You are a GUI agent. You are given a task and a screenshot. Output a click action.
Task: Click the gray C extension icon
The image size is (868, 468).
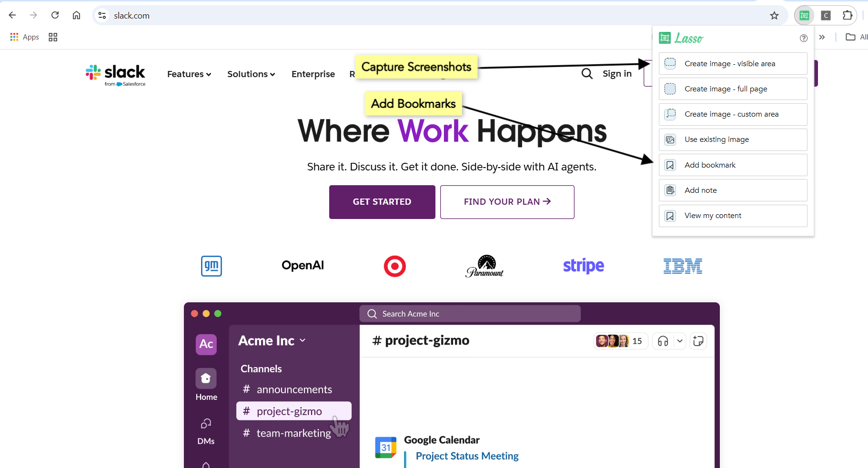coord(826,15)
